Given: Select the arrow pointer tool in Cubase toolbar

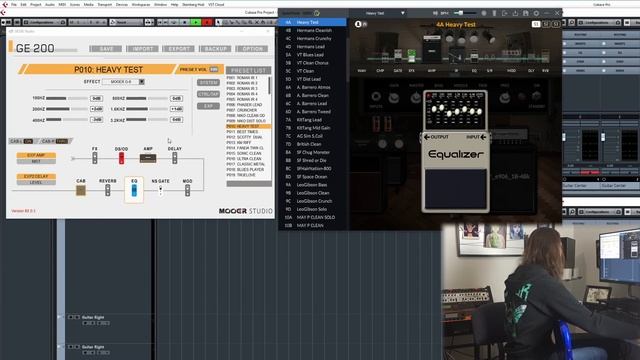Looking at the screenshot, I should click(x=218, y=22).
